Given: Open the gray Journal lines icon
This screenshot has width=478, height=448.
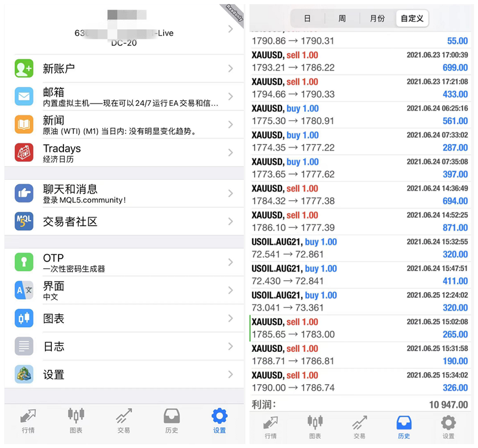Looking at the screenshot, I should click(x=24, y=346).
